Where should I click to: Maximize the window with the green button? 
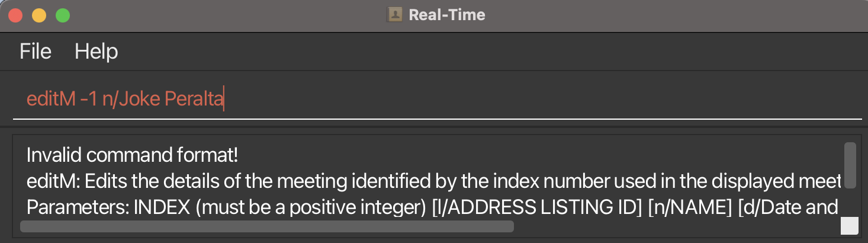click(63, 15)
